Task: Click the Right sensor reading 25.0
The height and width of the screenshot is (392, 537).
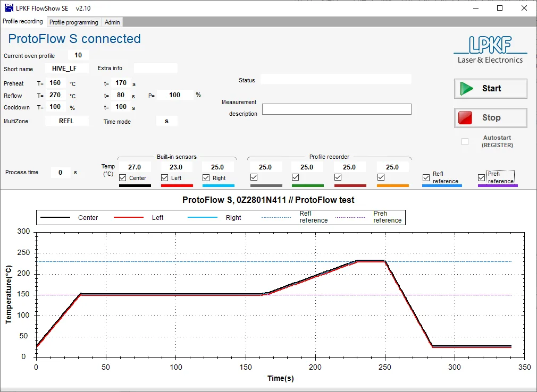Action: 217,167
